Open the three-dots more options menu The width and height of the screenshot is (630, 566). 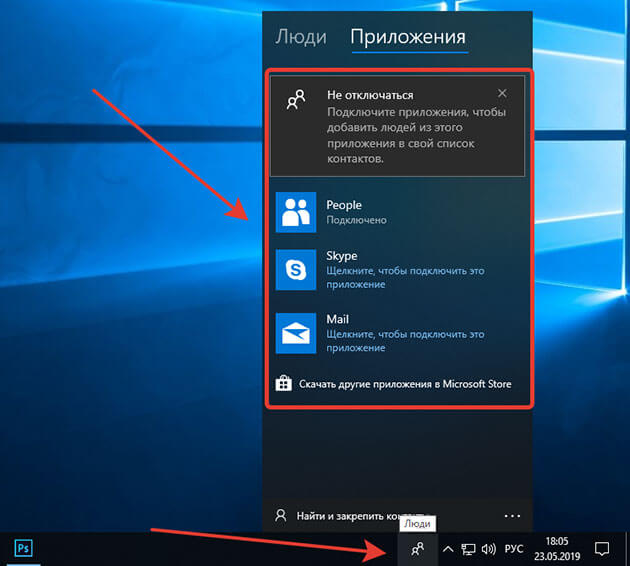tap(512, 516)
